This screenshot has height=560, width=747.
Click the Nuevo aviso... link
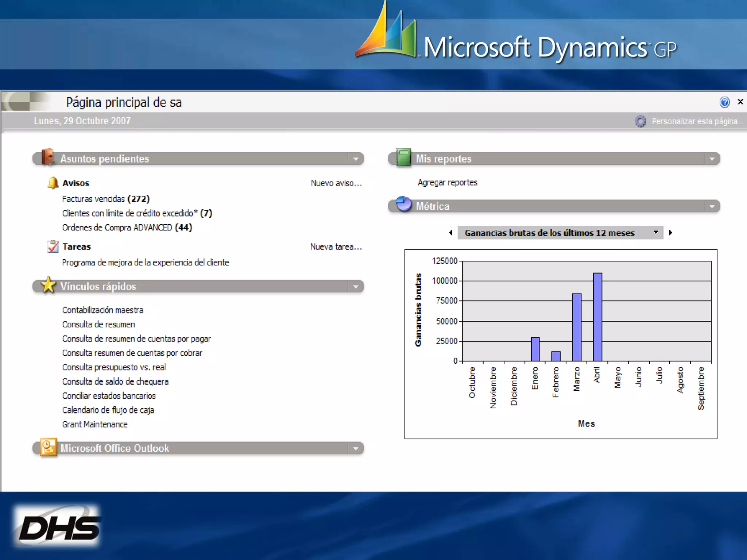tap(336, 183)
